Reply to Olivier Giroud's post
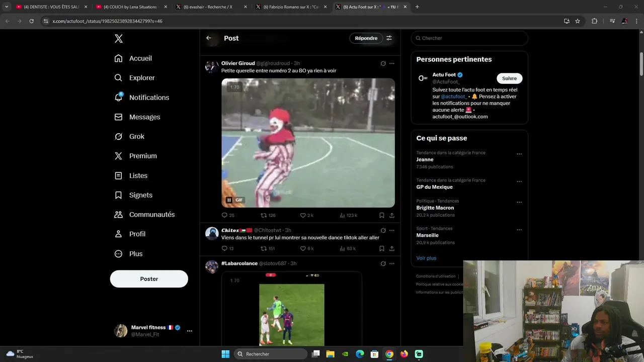 click(228, 215)
